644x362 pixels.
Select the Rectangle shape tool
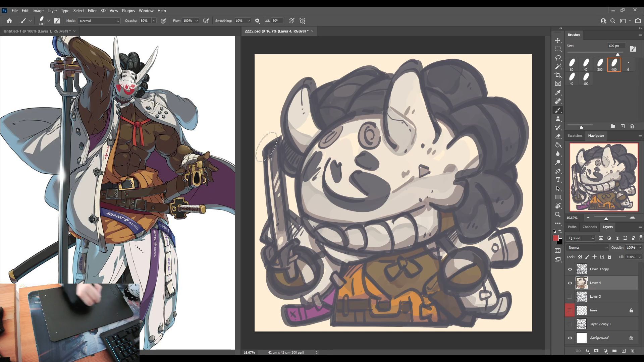coord(558,197)
